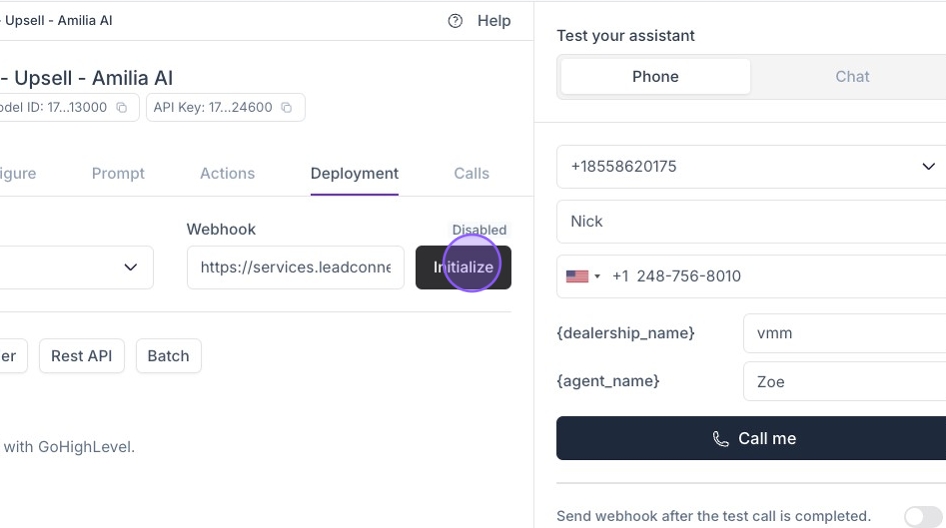This screenshot has height=528, width=946.
Task: Open the US flag country selector
Action: (x=583, y=276)
